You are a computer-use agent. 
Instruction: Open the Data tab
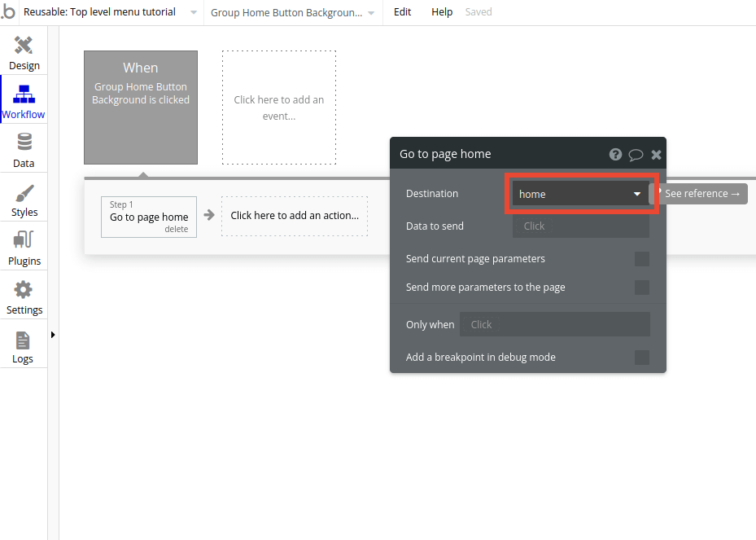click(x=24, y=151)
